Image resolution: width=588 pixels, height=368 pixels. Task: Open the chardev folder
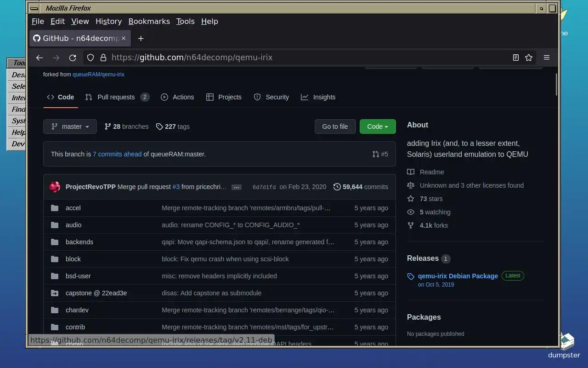pos(77,310)
